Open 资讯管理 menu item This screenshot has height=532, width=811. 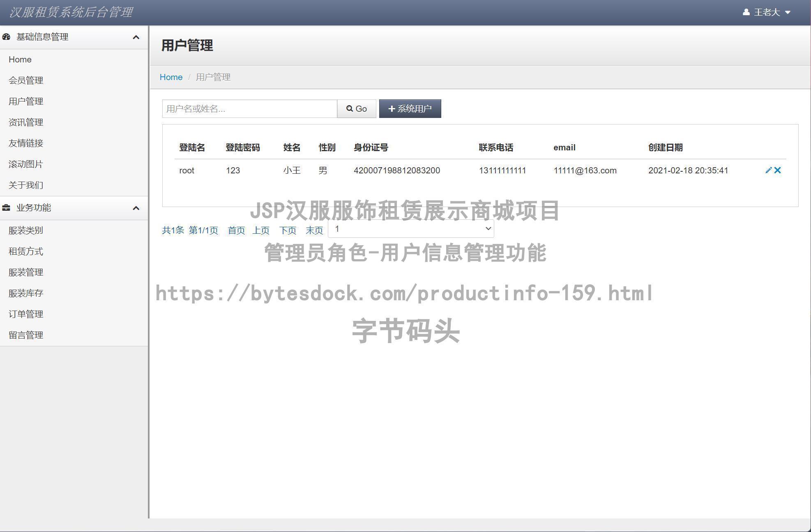click(x=26, y=122)
